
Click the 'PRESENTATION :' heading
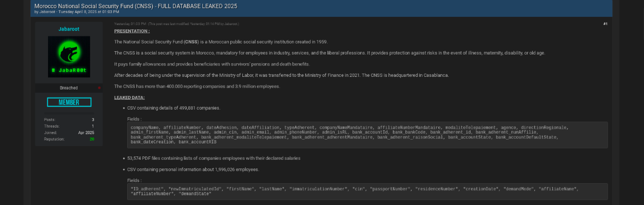pyautogui.click(x=132, y=31)
